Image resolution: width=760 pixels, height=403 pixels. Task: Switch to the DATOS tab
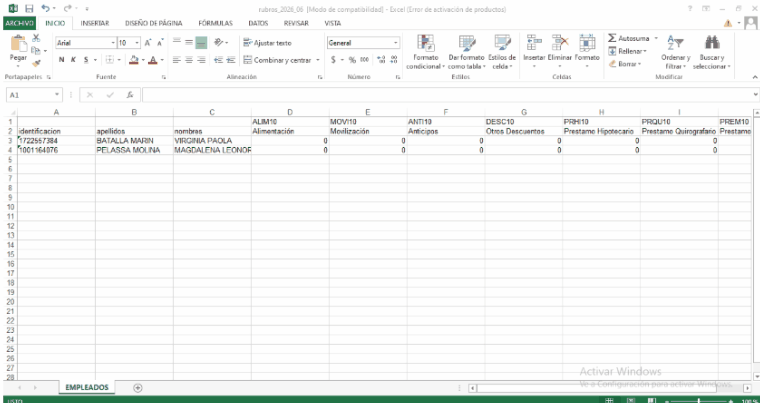point(258,23)
